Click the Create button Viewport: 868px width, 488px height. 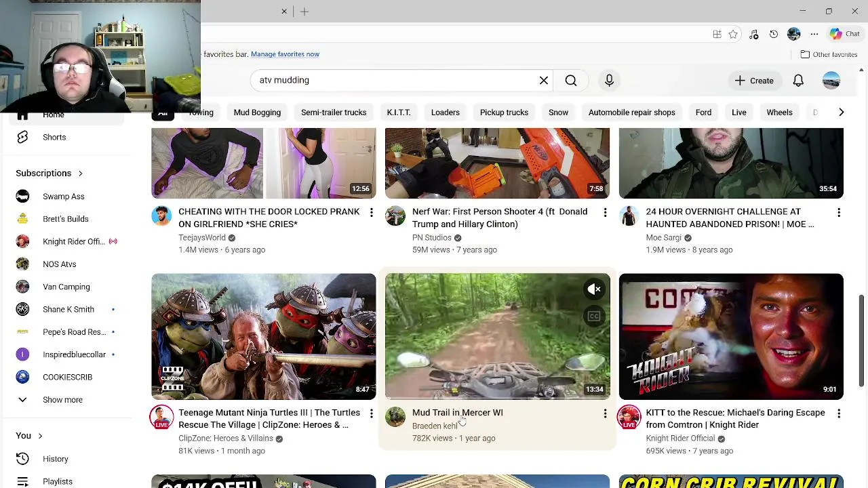[x=753, y=81]
